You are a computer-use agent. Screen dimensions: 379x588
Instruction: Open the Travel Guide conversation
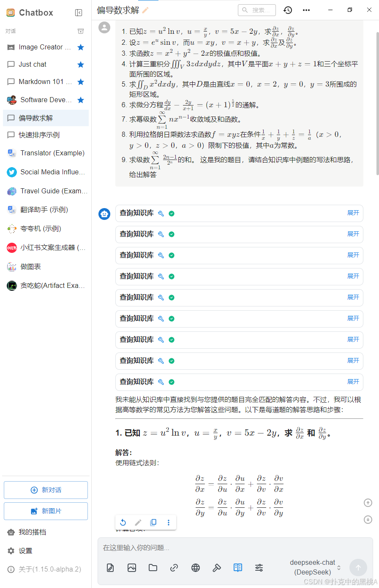coord(46,191)
